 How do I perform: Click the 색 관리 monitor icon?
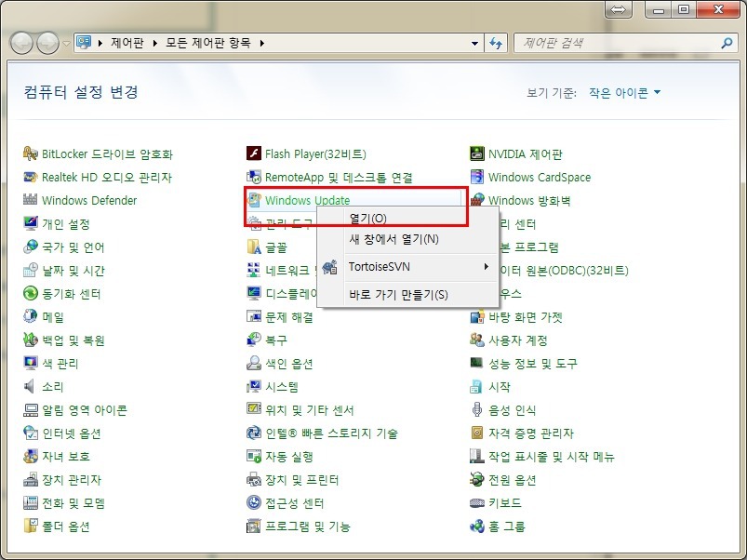31,363
